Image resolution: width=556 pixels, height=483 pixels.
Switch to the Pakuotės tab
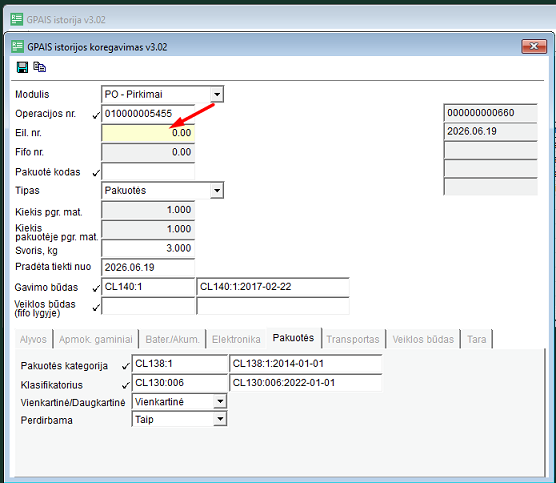293,338
